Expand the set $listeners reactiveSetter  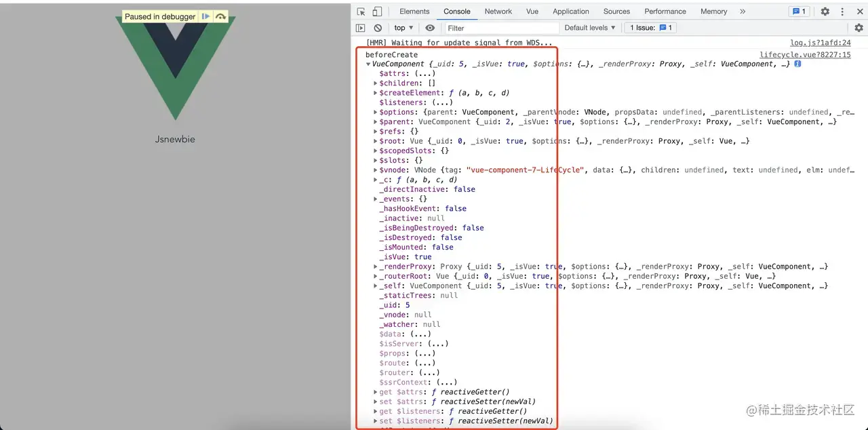click(376, 421)
